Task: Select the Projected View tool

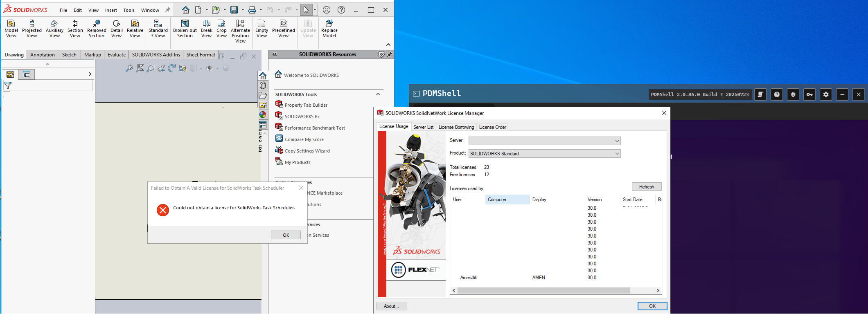Action: pos(32,29)
